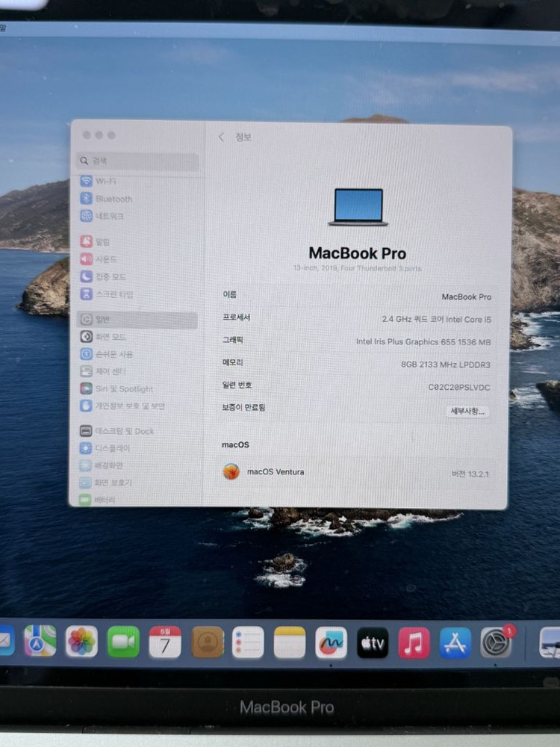Open App Store from the Dock
560x747 pixels.
[x=455, y=643]
